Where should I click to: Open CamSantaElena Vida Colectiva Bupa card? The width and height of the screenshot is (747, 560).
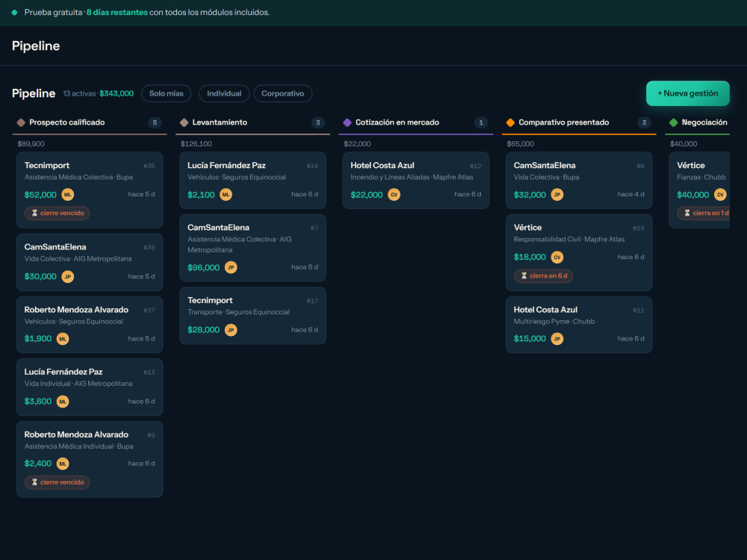point(579,180)
